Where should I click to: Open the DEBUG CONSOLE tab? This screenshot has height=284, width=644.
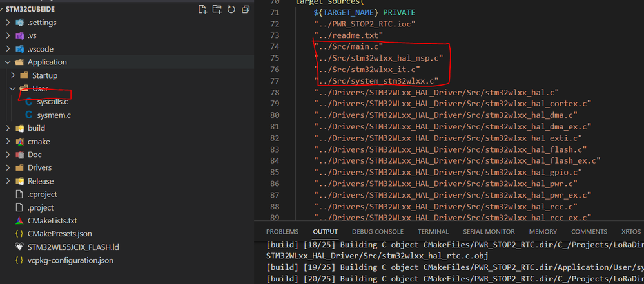(378, 232)
